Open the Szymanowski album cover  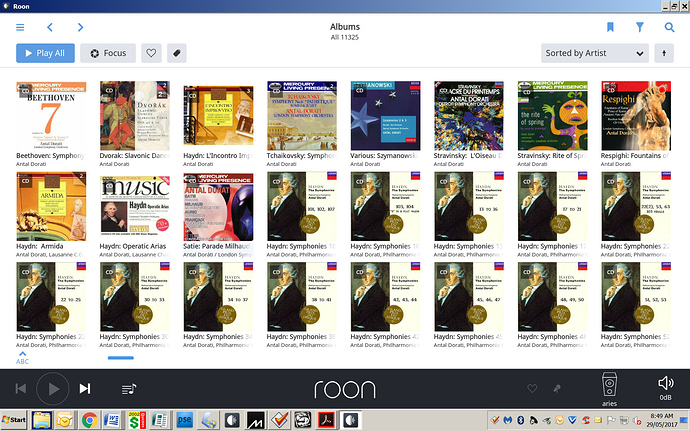click(x=385, y=116)
